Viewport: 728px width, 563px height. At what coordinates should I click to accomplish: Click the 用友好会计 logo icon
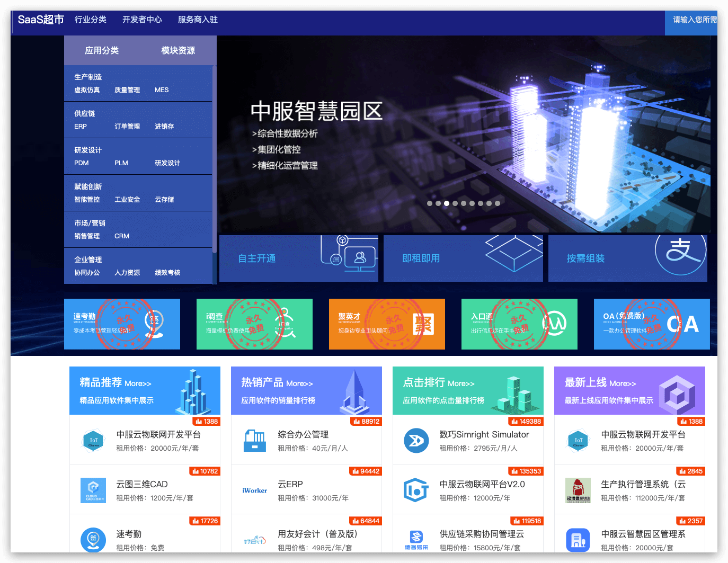coord(255,541)
